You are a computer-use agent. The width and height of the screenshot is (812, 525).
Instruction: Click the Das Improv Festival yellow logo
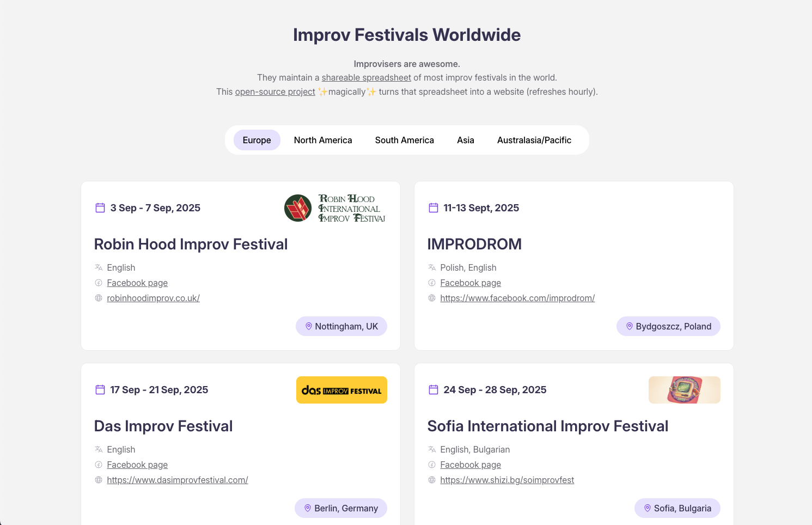[341, 390]
